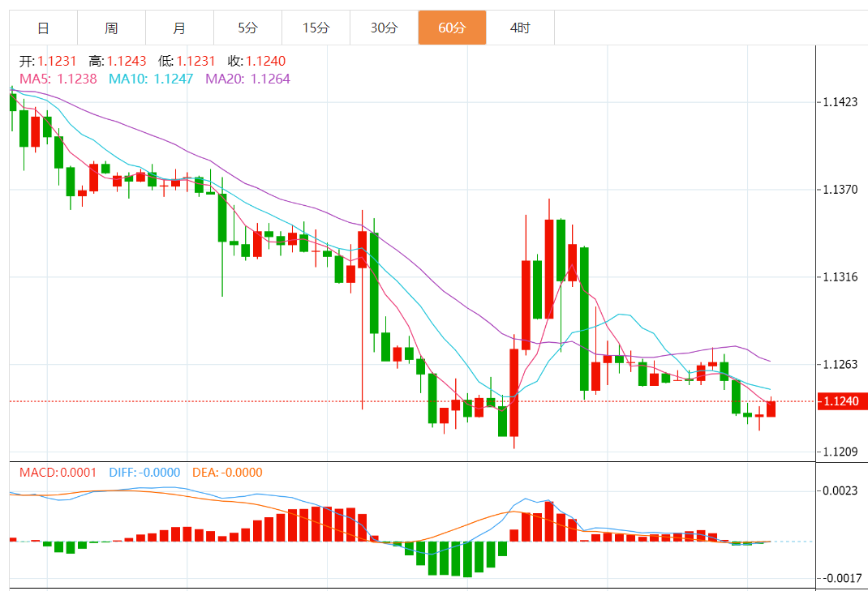Screen dimensions: 868x591
Task: Click the -0.0017 MACD axis label
Action: [842, 578]
